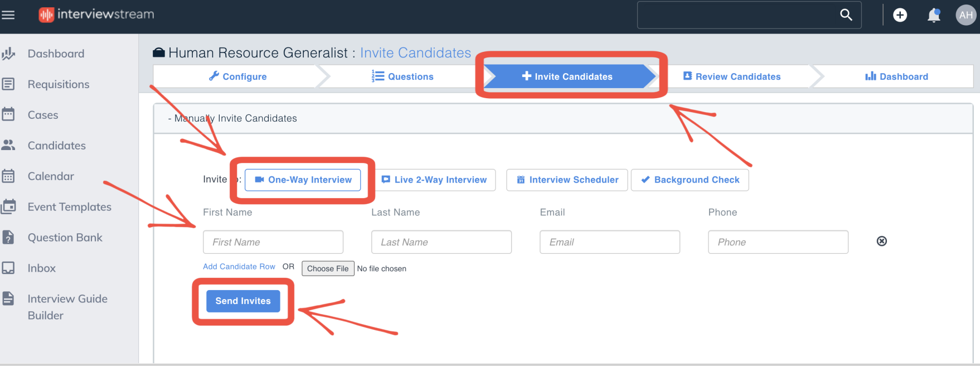Screen dimensions: 980x366
Task: Click the plus icon in the top bar
Action: (x=900, y=15)
